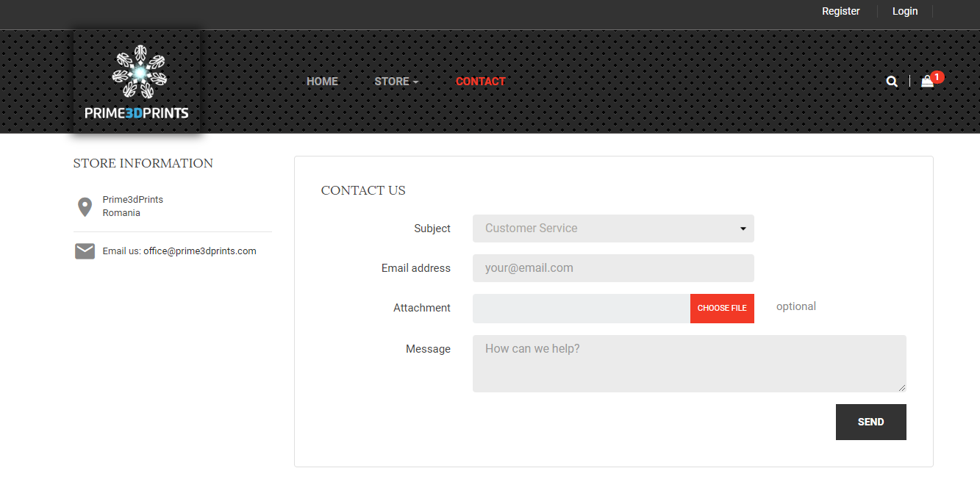Image resolution: width=980 pixels, height=493 pixels.
Task: Open the search magnifier icon
Action: coord(892,82)
